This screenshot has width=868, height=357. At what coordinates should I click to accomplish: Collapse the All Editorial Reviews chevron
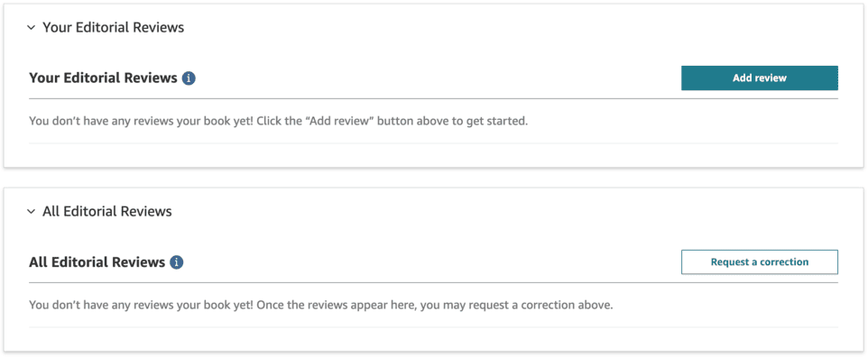pos(31,212)
